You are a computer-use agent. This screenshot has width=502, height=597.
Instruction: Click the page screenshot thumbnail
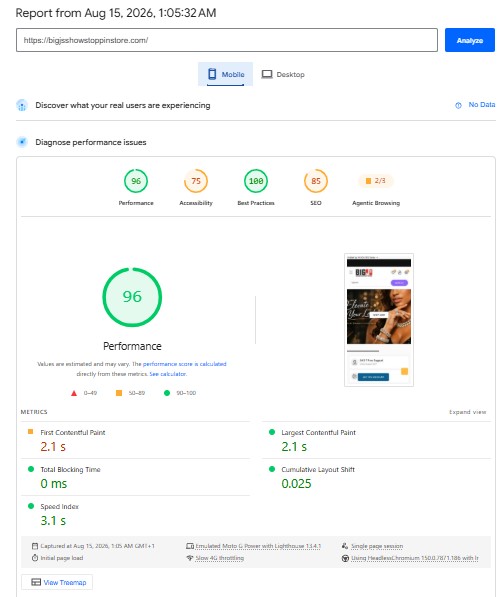pyautogui.click(x=379, y=320)
